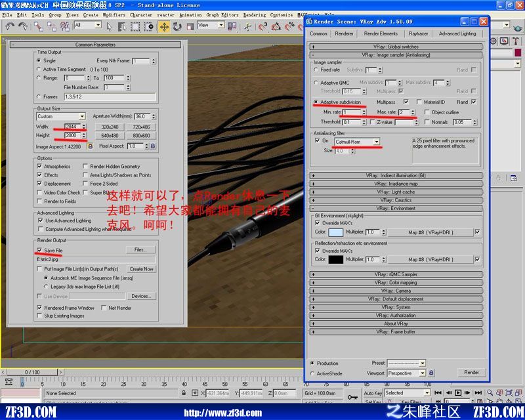Click the lock icon next to Viewport dropdown
This screenshot has height=420, width=525.
pos(431,373)
